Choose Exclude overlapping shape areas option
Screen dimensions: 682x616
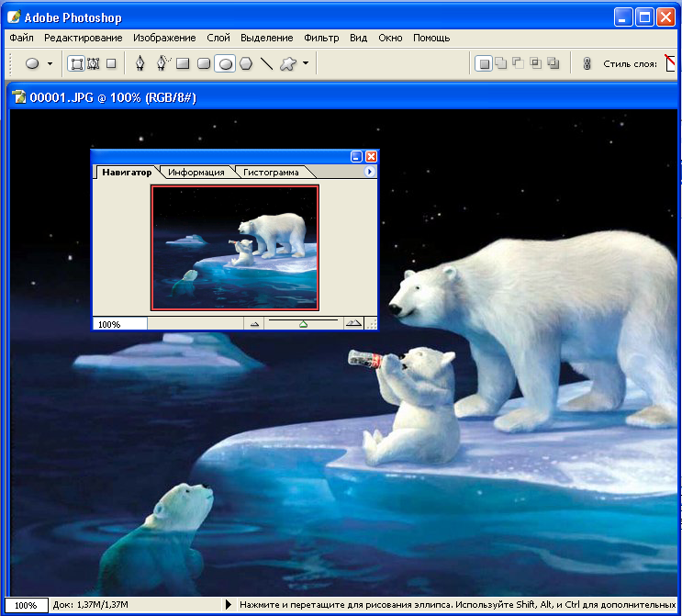point(553,63)
